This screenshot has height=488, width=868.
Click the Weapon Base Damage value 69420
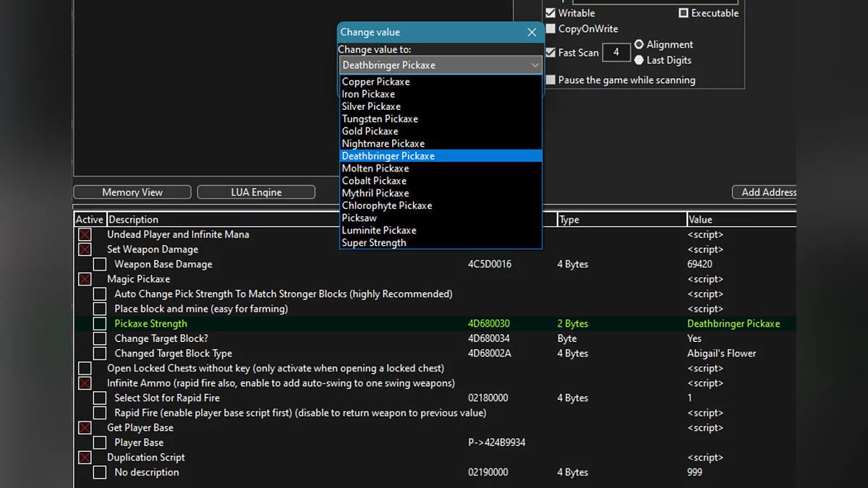point(699,265)
